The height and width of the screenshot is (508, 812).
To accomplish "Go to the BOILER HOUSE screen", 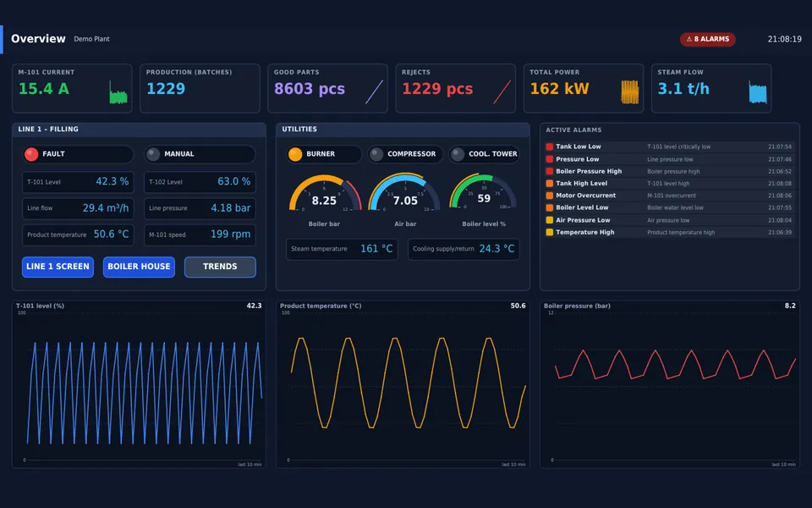I will 139,267.
